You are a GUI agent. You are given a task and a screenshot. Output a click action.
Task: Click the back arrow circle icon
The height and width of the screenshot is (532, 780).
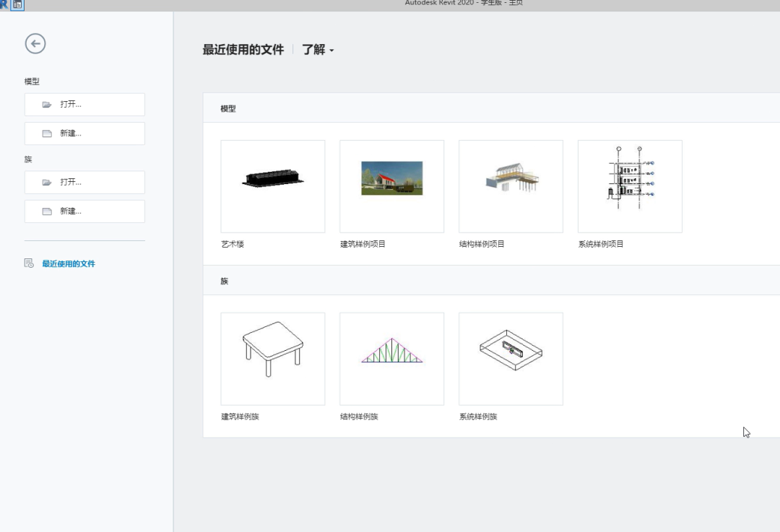click(x=35, y=44)
